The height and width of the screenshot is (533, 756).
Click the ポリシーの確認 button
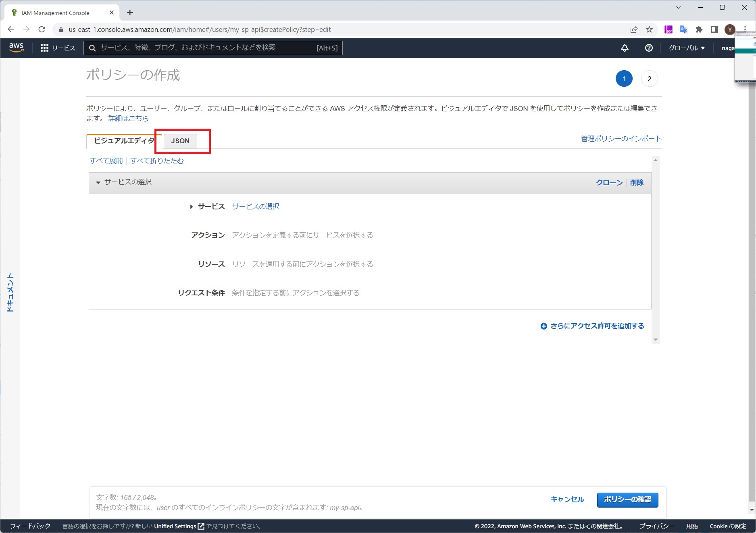tap(627, 500)
